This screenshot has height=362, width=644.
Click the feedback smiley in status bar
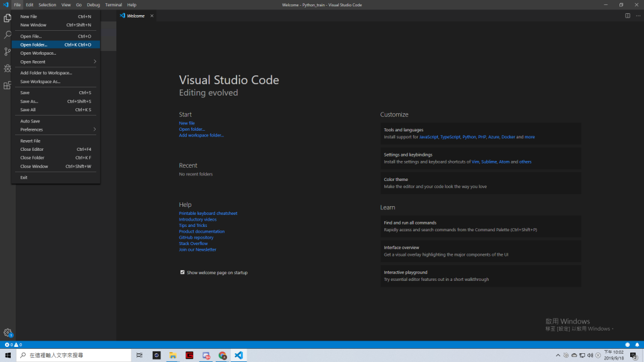(627, 345)
